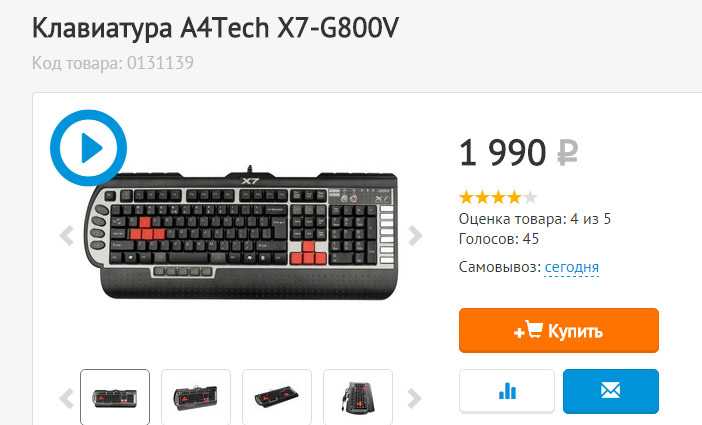This screenshot has width=702, height=425.
Task: Select the first front-view keyboard thumbnail
Action: click(x=115, y=397)
